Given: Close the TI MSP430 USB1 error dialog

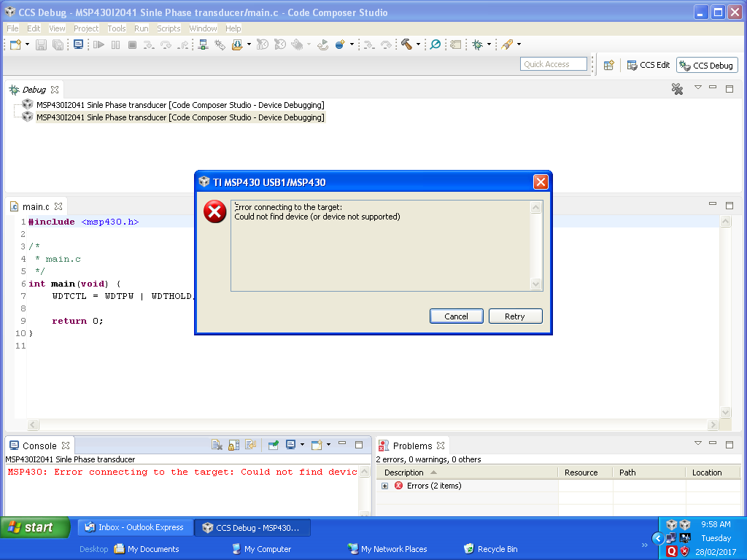Looking at the screenshot, I should click(541, 182).
